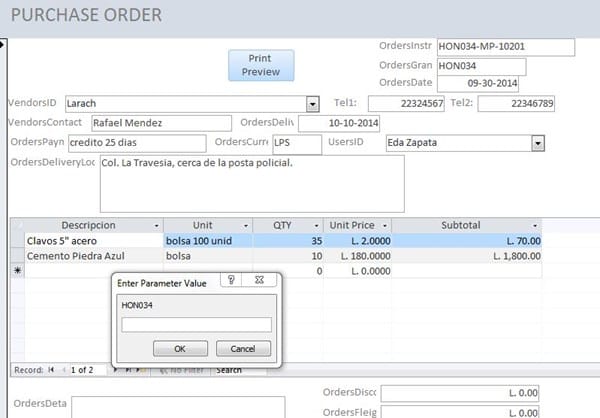Click the 'Clavos 5" acero' cell

coord(94,241)
